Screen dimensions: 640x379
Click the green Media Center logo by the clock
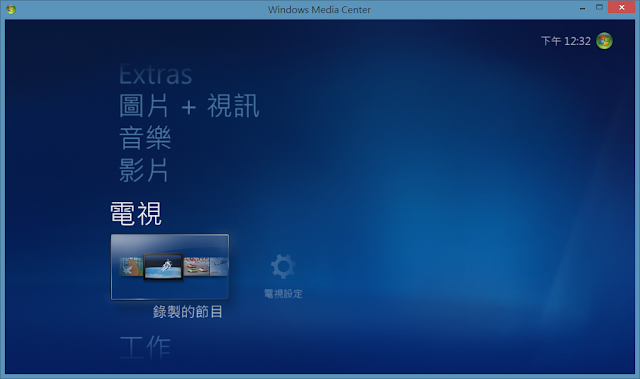pyautogui.click(x=604, y=41)
